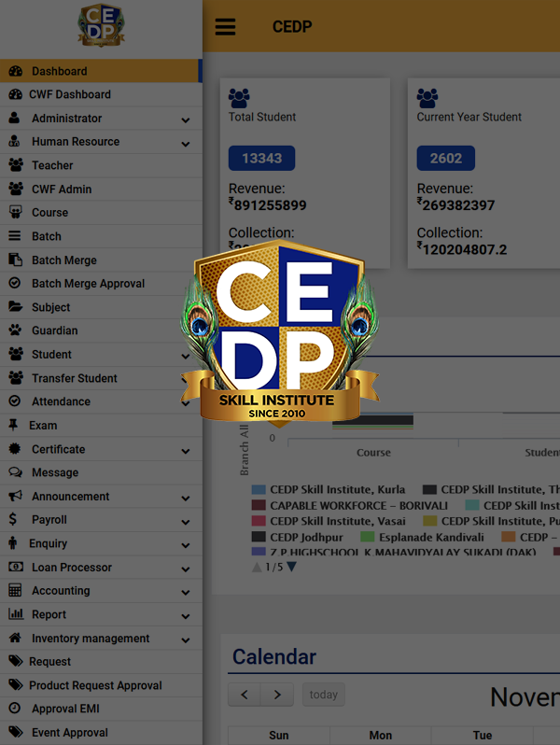Show next legend page arrow
The height and width of the screenshot is (745, 560).
[291, 567]
